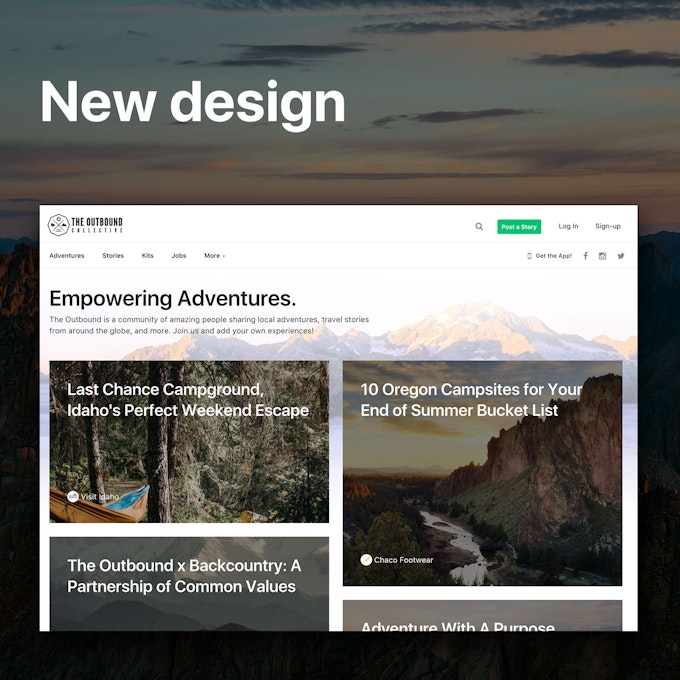Click the Chaco Footwear avatar icon
Viewport: 680px width, 680px height.
click(x=366, y=560)
